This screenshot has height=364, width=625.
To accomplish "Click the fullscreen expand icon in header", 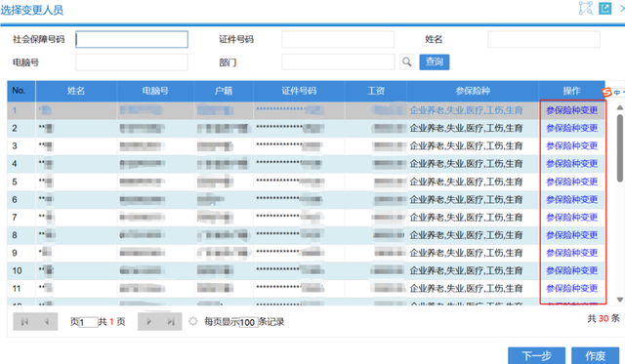I will (586, 8).
